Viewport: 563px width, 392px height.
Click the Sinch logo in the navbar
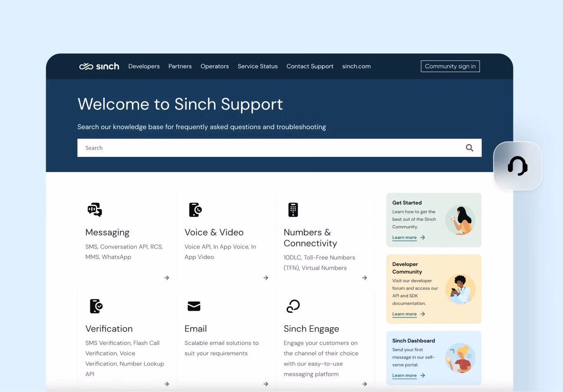pyautogui.click(x=99, y=66)
